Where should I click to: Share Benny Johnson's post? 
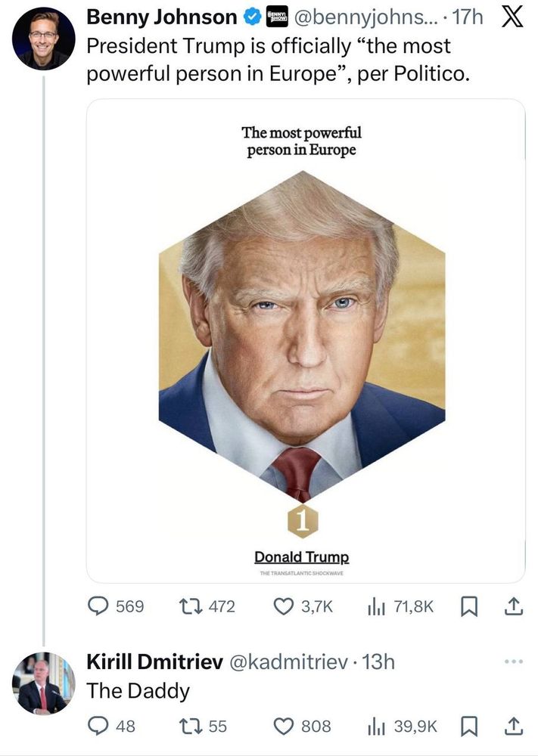coord(513,606)
